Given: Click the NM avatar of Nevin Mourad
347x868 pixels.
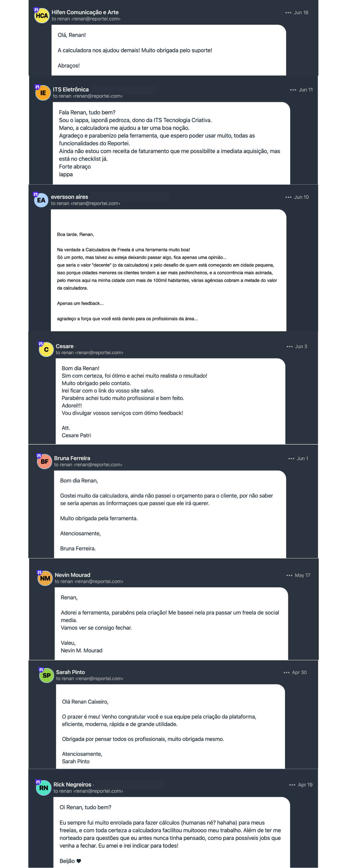Looking at the screenshot, I should pyautogui.click(x=45, y=579).
